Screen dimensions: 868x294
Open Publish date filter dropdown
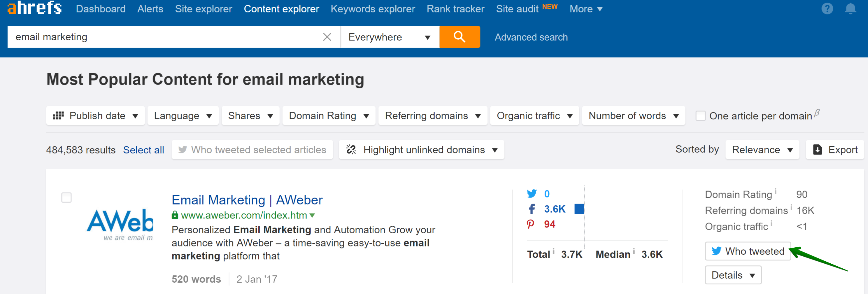95,116
